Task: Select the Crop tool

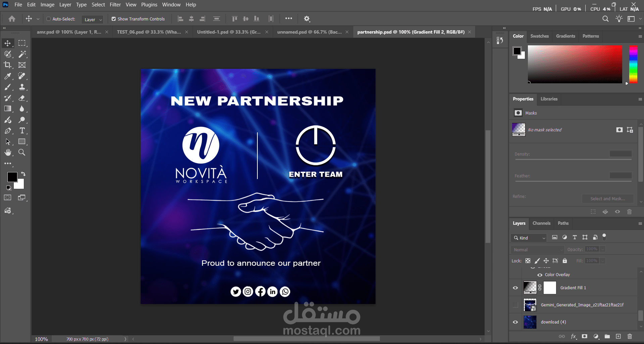Action: [8, 65]
